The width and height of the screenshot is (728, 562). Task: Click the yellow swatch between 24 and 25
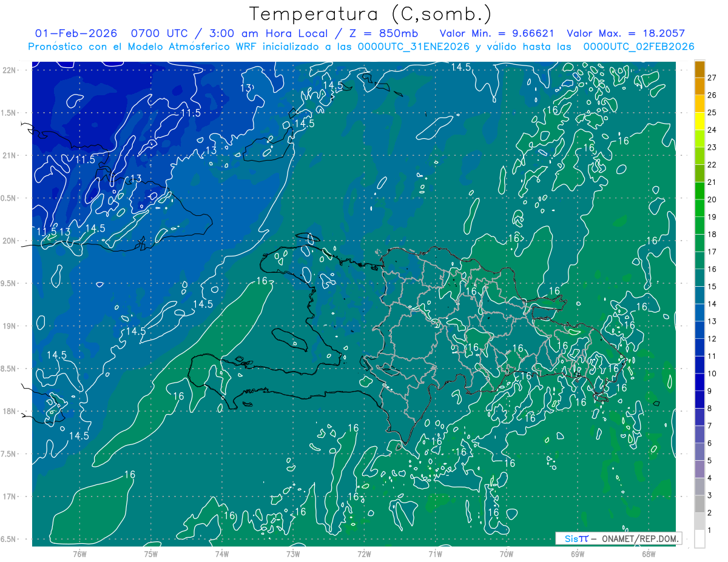(699, 121)
